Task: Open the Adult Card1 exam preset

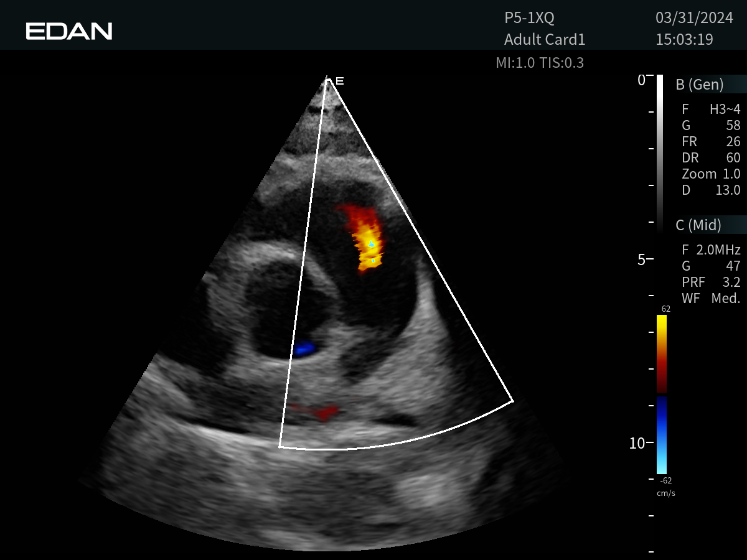Action: click(x=545, y=40)
